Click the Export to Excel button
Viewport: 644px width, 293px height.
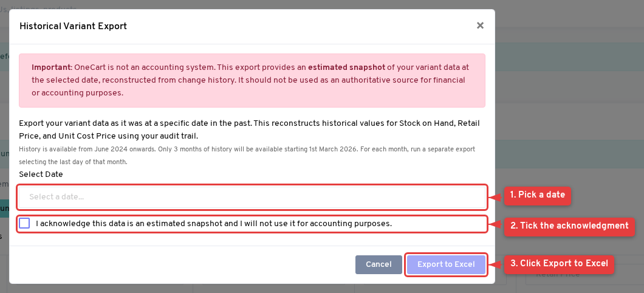446,264
